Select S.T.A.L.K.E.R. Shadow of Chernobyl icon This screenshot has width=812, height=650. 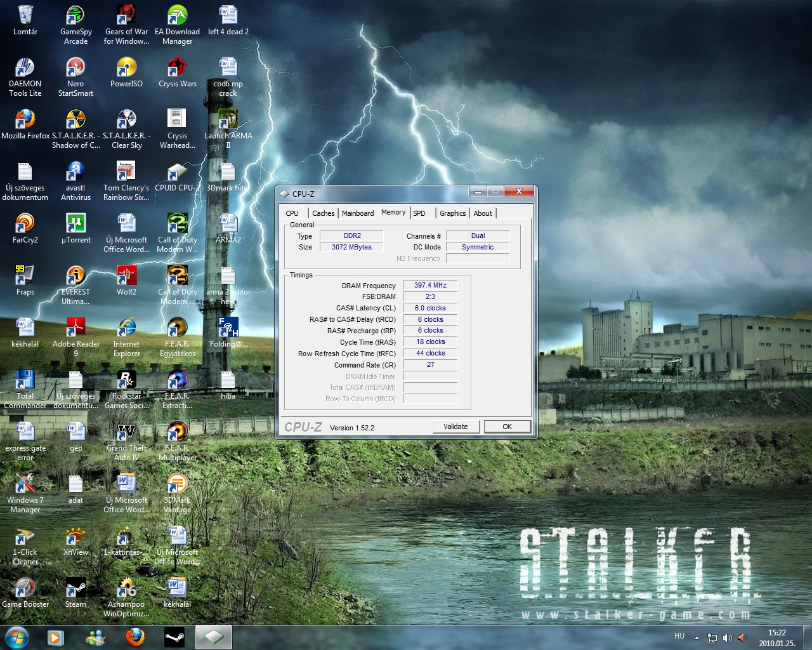(75, 129)
